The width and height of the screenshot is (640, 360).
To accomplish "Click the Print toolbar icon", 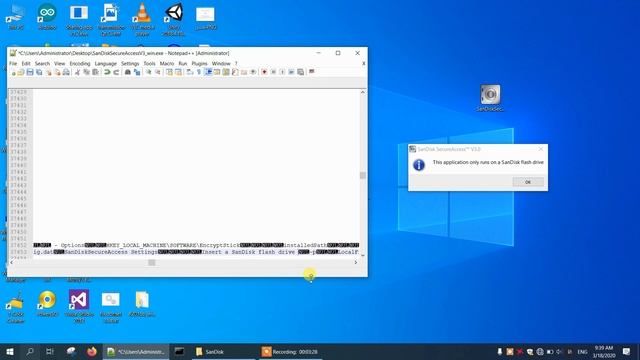I will pyautogui.click(x=66, y=72).
